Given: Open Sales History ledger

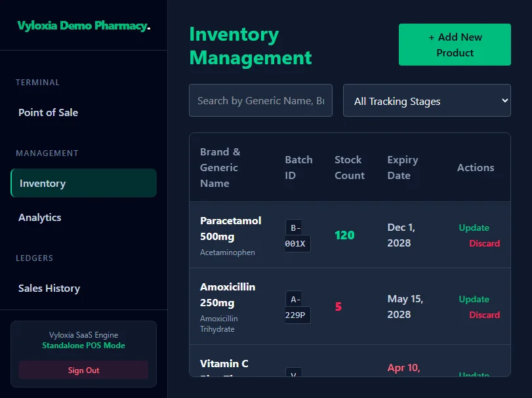Looking at the screenshot, I should click(49, 288).
